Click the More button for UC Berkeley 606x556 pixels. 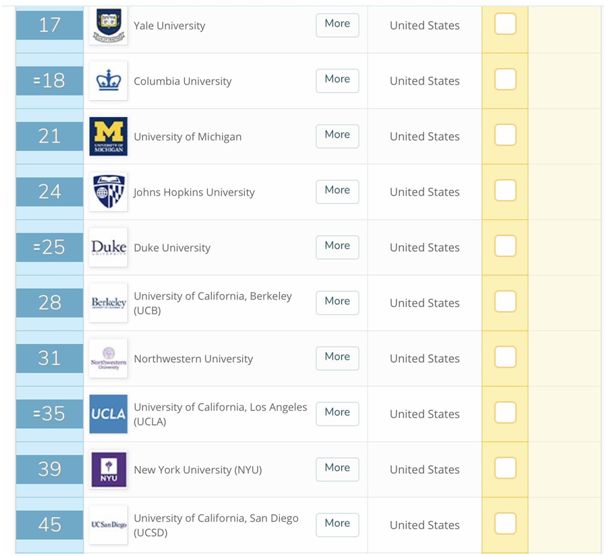pos(337,303)
